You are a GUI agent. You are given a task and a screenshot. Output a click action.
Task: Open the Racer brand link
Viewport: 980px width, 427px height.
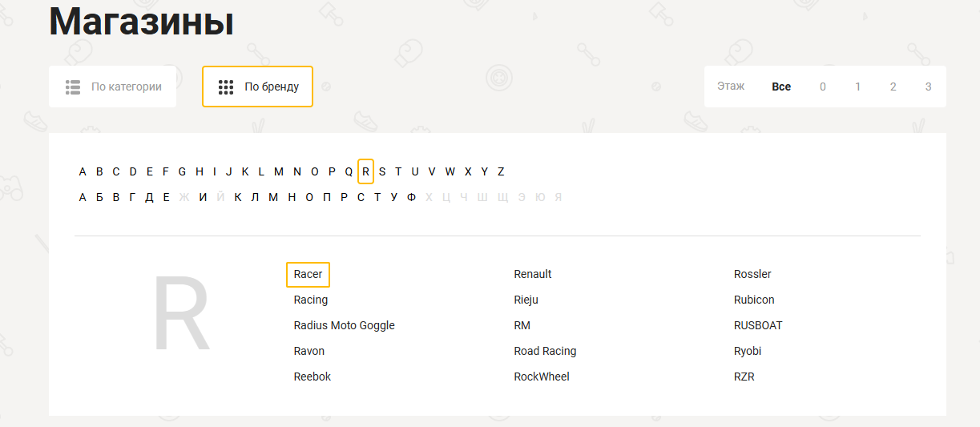pos(308,274)
